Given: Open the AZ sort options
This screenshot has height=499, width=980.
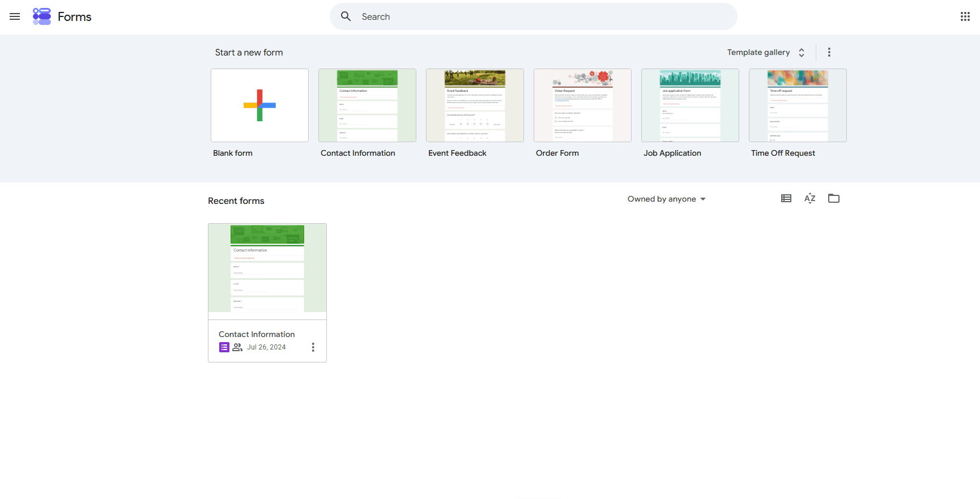Looking at the screenshot, I should pyautogui.click(x=810, y=198).
